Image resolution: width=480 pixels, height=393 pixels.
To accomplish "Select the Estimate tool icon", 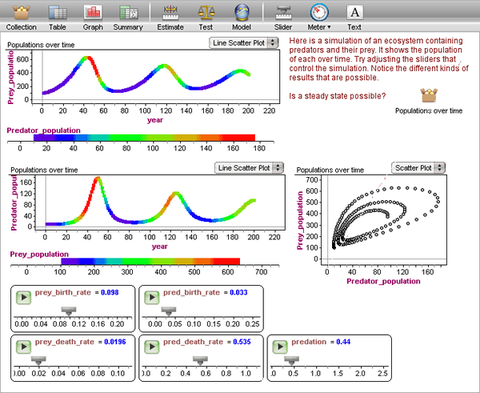I will [170, 13].
